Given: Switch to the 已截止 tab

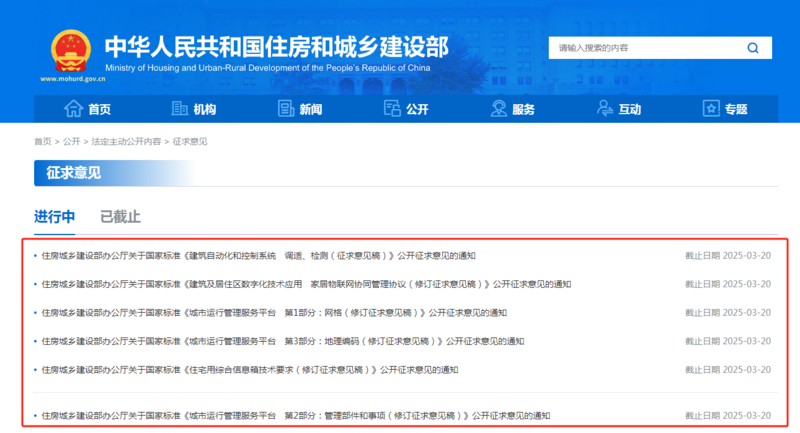Looking at the screenshot, I should [120, 217].
